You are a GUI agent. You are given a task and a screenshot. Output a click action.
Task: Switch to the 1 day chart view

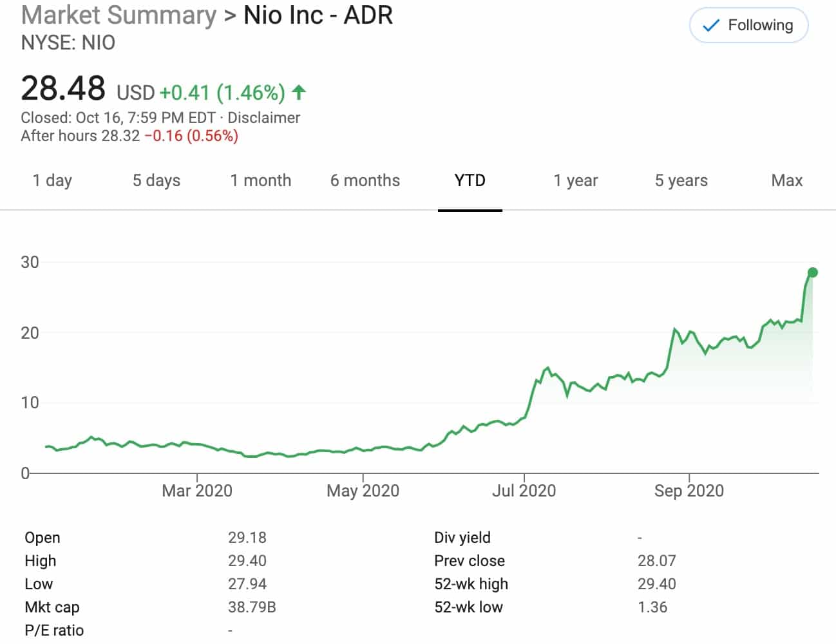[x=52, y=181]
